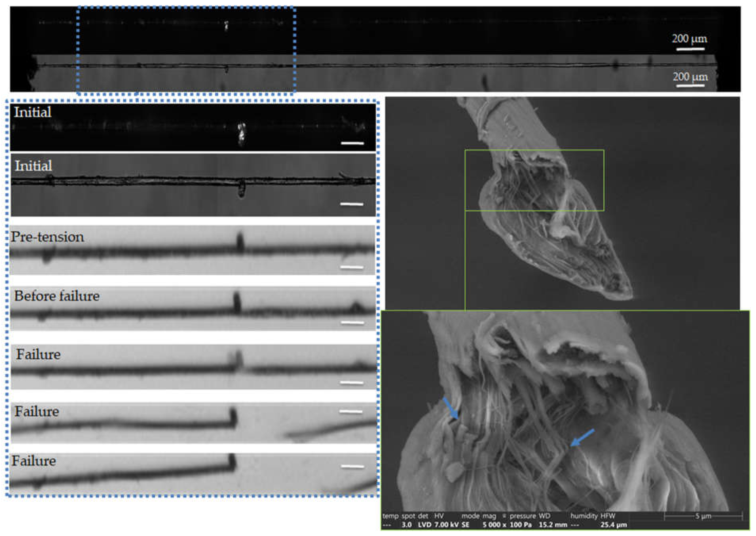Click the 'Before failure' panel label

coord(56,296)
